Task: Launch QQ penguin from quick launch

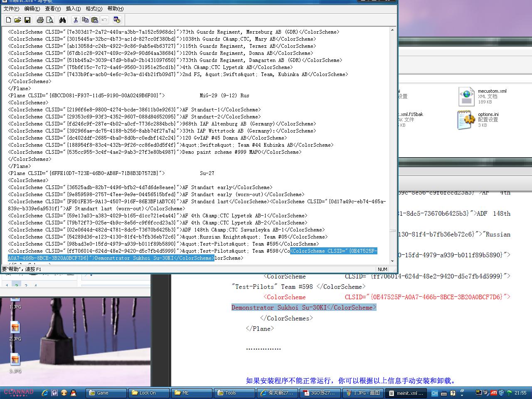Action: coord(74,393)
